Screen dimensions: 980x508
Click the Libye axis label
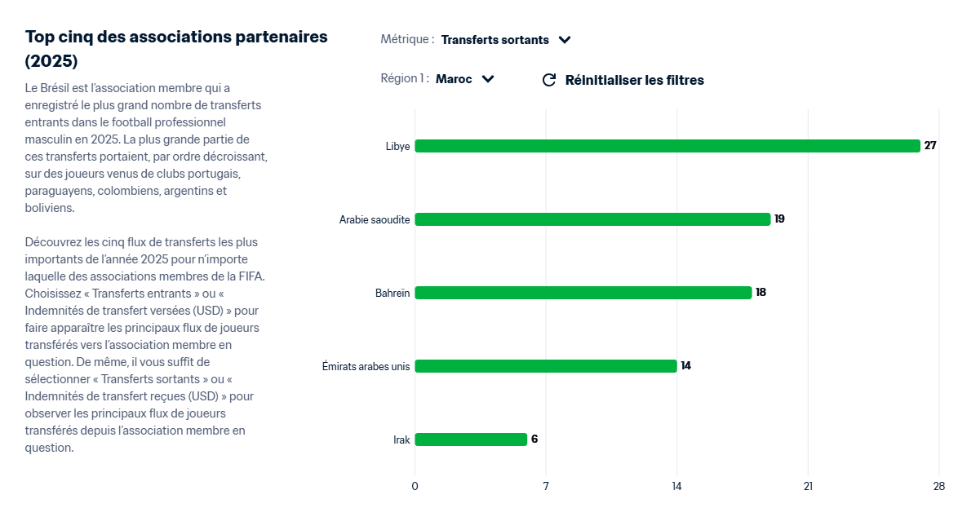[x=398, y=147]
